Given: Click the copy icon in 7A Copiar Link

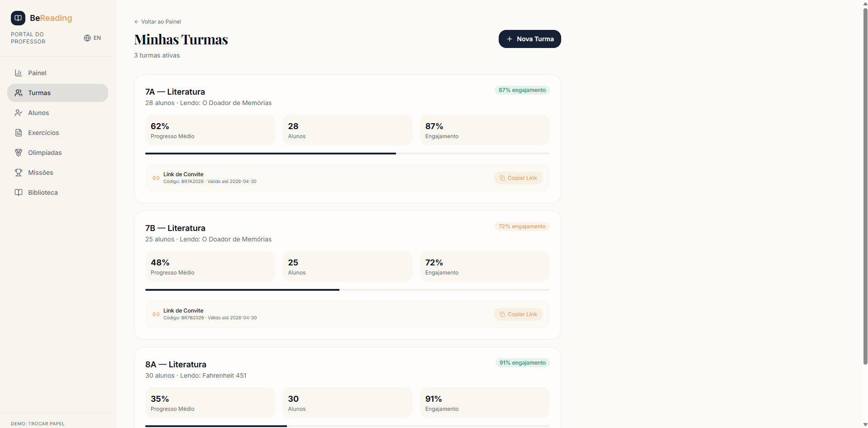Looking at the screenshot, I should 502,178.
